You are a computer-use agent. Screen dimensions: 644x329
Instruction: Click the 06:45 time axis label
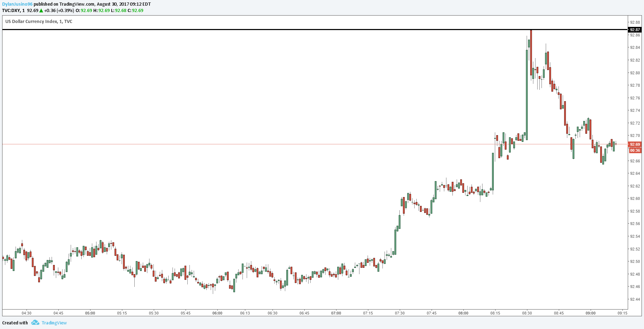coord(304,313)
